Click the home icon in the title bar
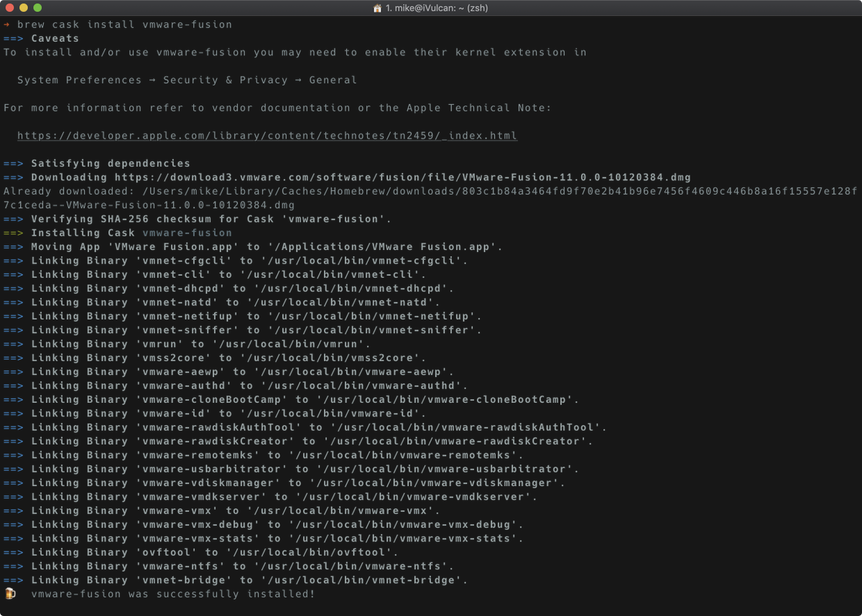The width and height of the screenshot is (862, 616). [378, 8]
